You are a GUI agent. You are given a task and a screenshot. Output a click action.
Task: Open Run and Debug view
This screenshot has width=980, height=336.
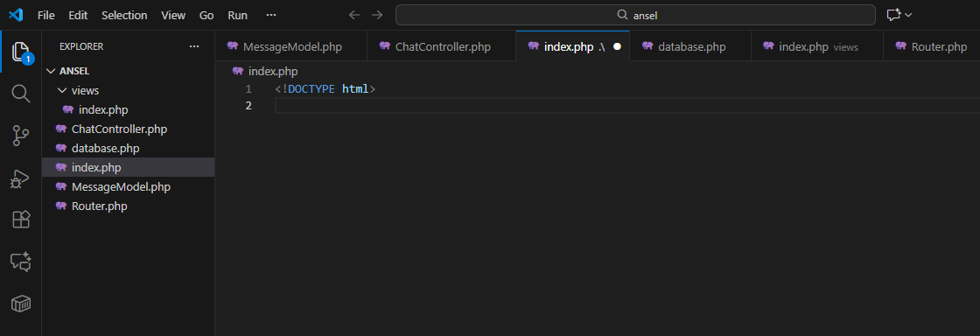(21, 178)
